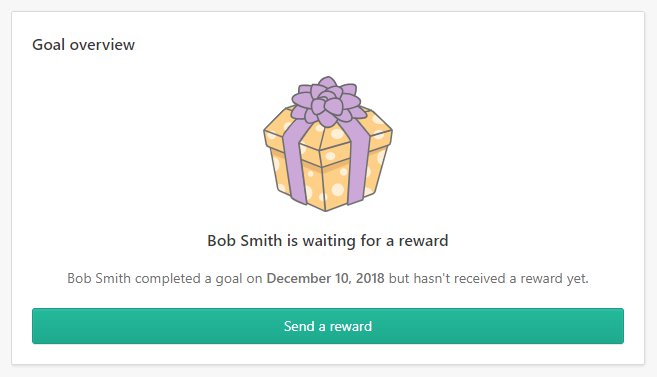Click the bottom point of the gift box

326,209
